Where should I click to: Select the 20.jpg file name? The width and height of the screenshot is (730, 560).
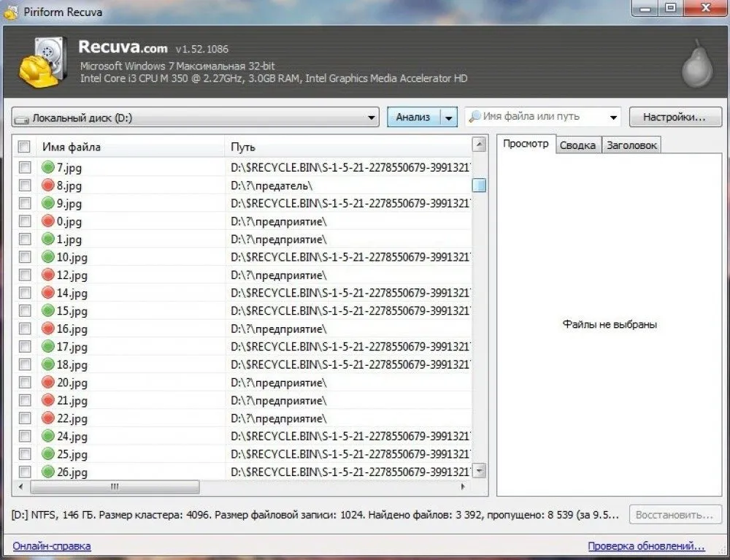[x=72, y=383]
